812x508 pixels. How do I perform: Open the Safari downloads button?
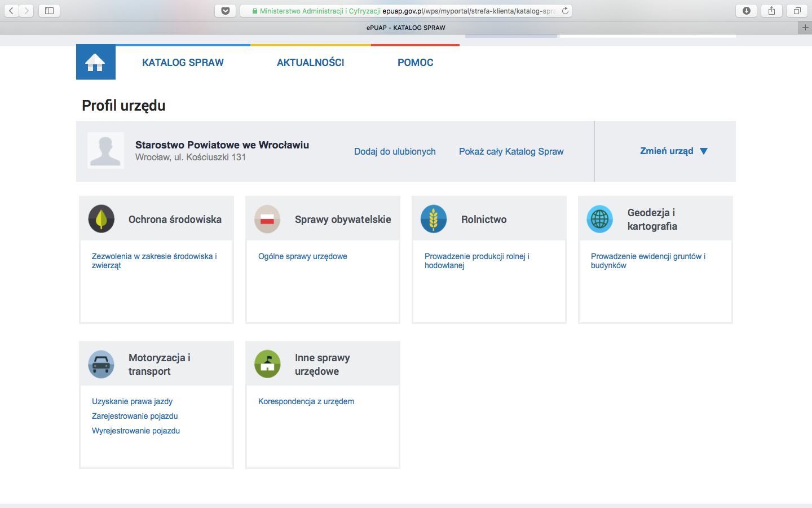pos(747,11)
